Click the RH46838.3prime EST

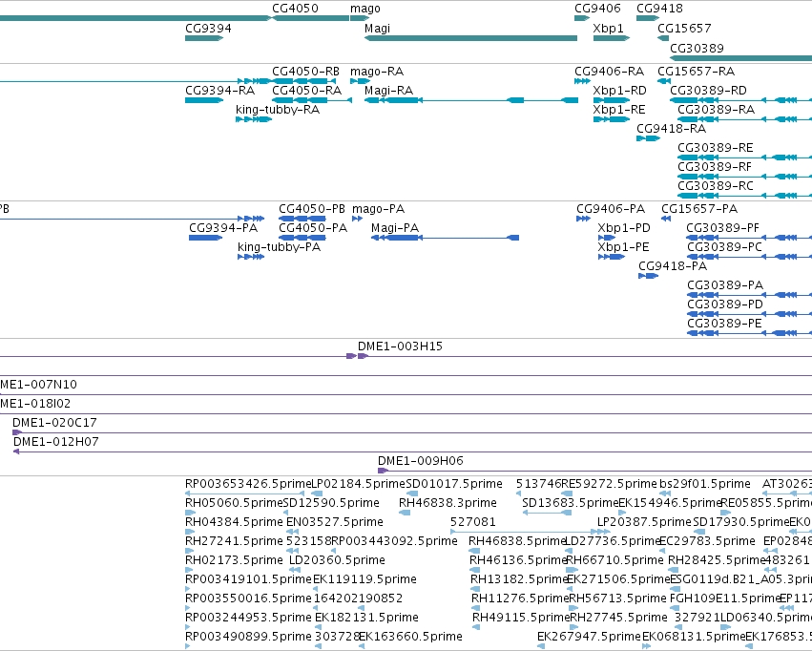[405, 513]
